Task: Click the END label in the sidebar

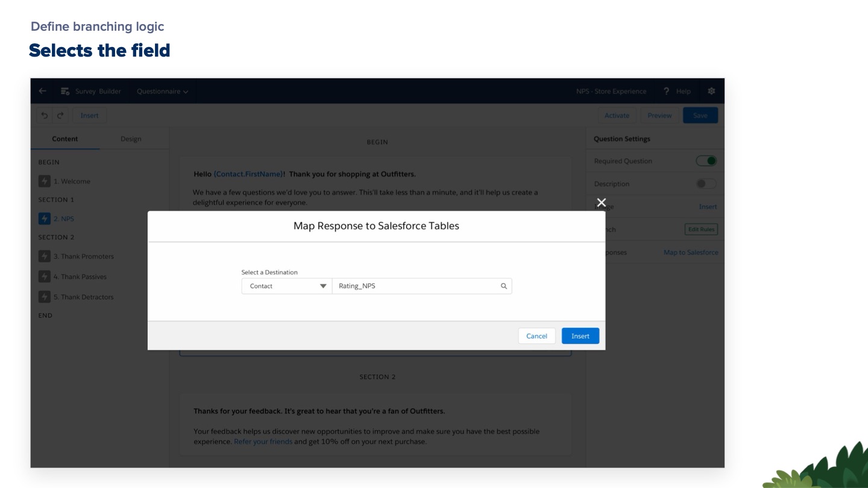Action: coord(45,316)
